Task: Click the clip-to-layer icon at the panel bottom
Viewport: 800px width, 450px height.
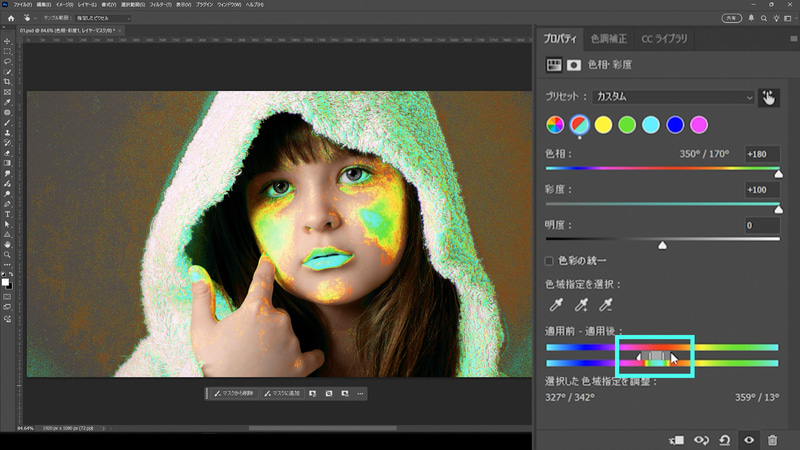Action: (x=676, y=439)
